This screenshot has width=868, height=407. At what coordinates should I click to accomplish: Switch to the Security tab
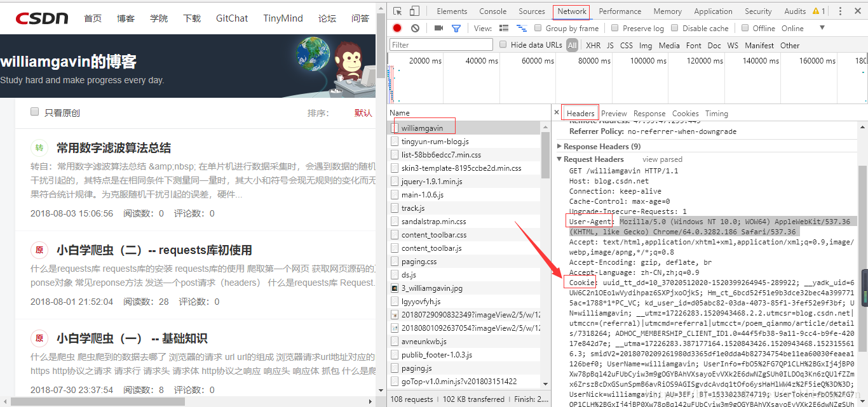coord(758,11)
